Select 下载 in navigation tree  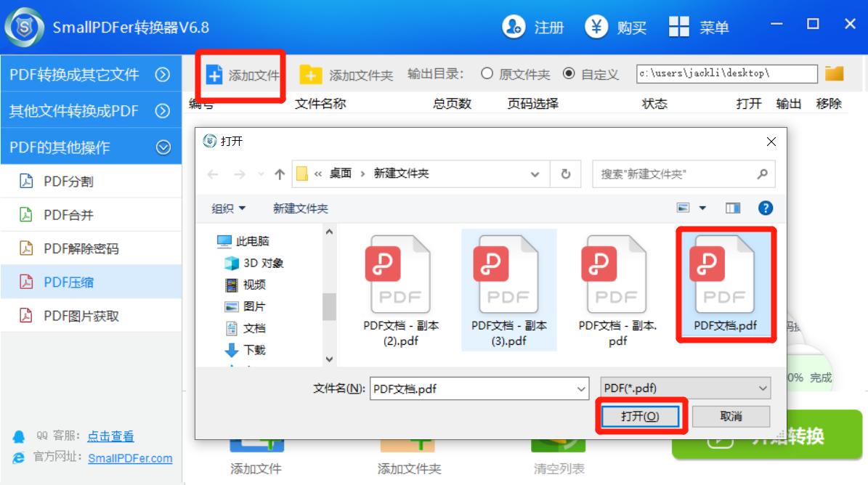click(246, 349)
